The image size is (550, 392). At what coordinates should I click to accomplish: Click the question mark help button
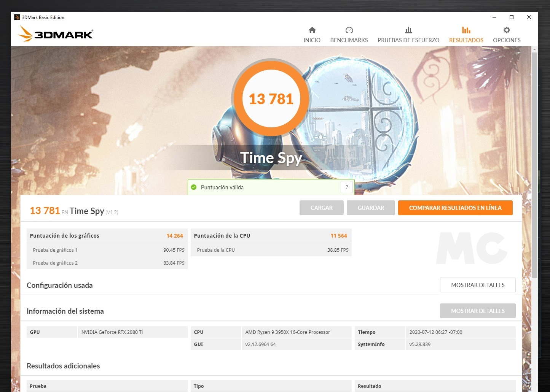[x=346, y=187]
